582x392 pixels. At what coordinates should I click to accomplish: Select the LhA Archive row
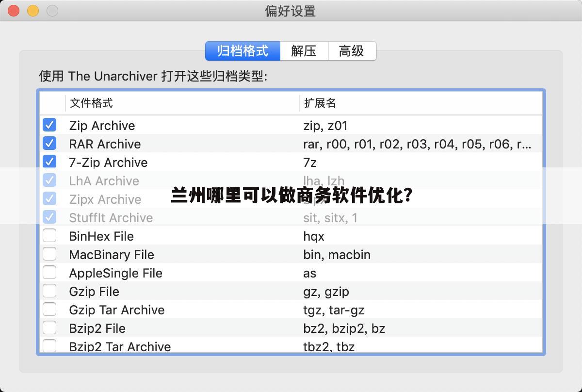[x=104, y=180]
